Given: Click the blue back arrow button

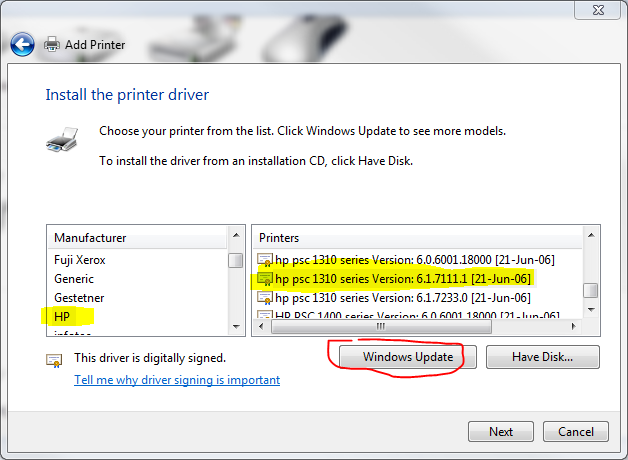Looking at the screenshot, I should [x=22, y=44].
